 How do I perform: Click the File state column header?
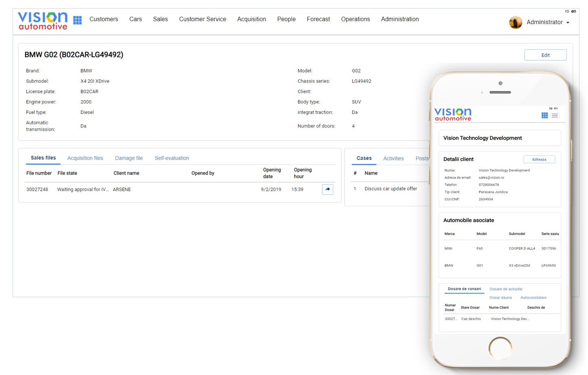pyautogui.click(x=67, y=173)
